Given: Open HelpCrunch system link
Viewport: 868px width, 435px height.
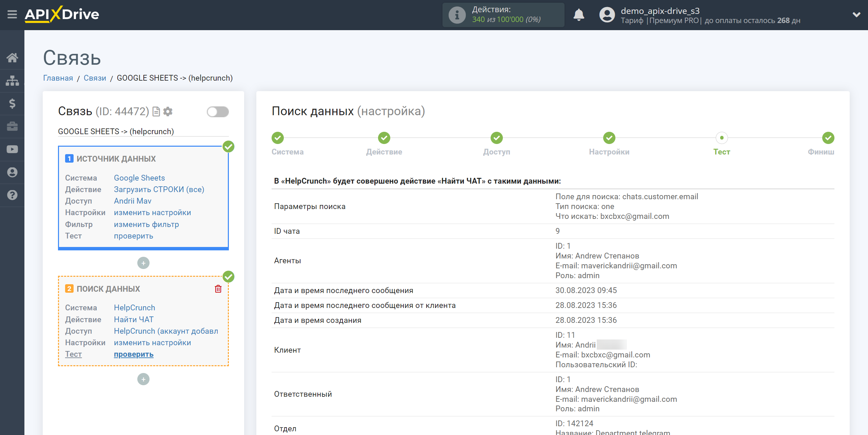Looking at the screenshot, I should pos(135,308).
